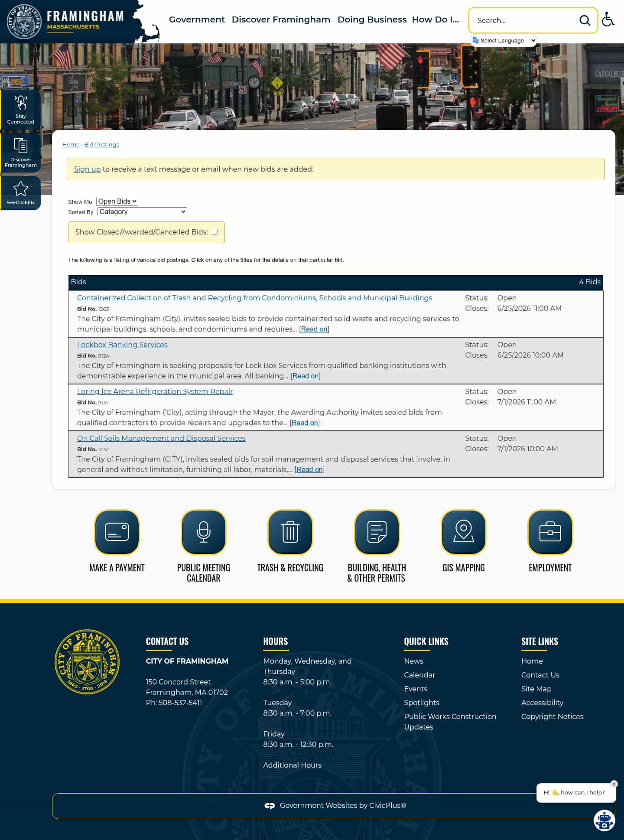Open the accessibility wheelchair icon
The height and width of the screenshot is (840, 624).
[608, 20]
